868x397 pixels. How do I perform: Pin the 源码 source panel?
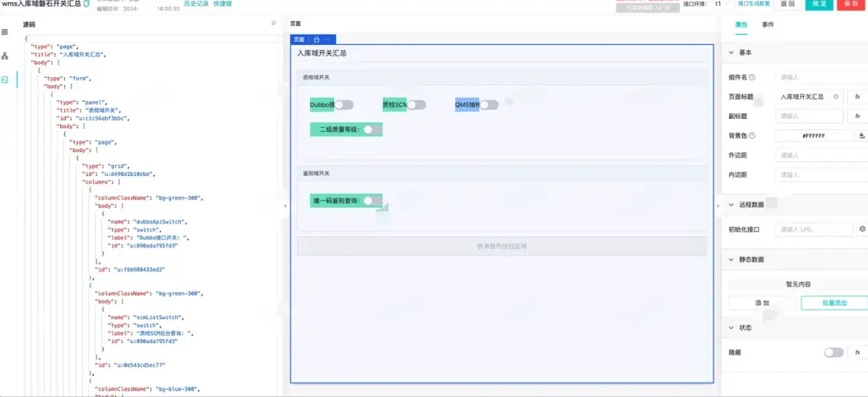pyautogui.click(x=273, y=23)
